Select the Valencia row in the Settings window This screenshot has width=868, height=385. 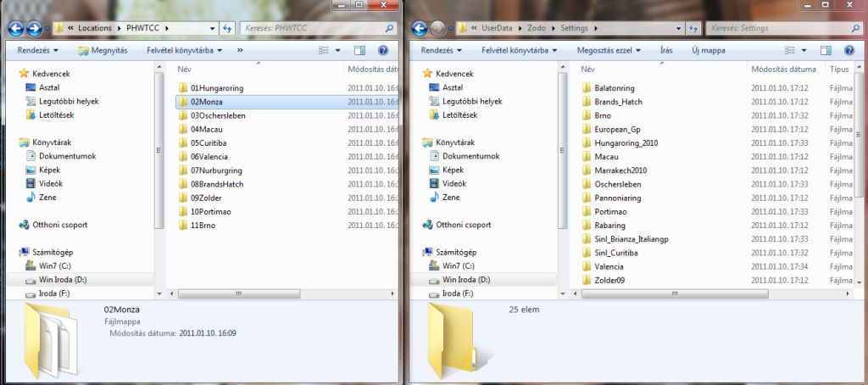tap(715, 266)
